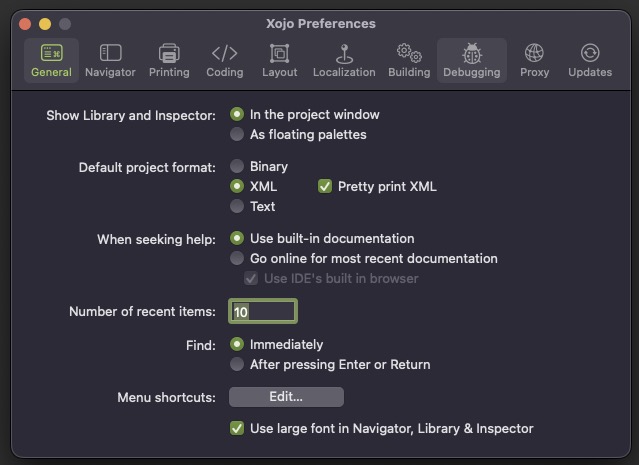Select Go online for most recent documentation

pos(237,258)
